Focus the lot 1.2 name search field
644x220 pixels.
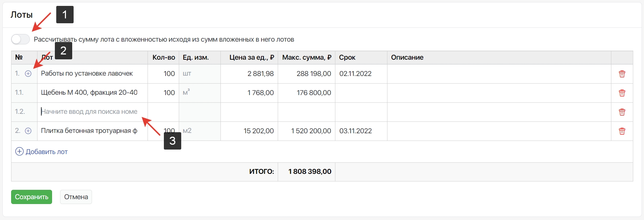click(x=92, y=112)
